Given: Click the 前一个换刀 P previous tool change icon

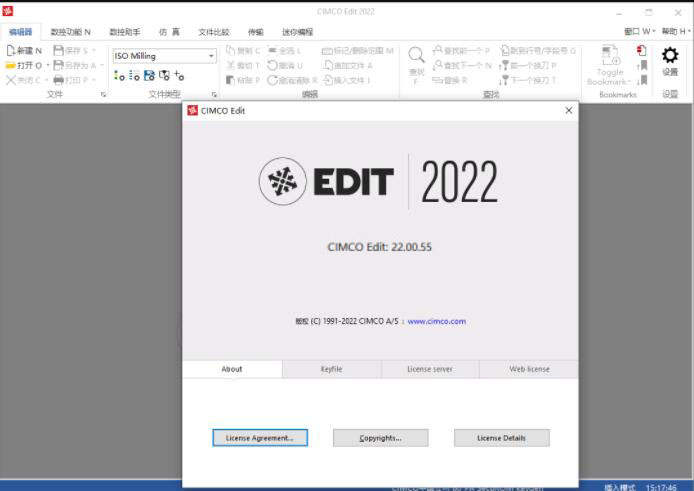Looking at the screenshot, I should [504, 66].
